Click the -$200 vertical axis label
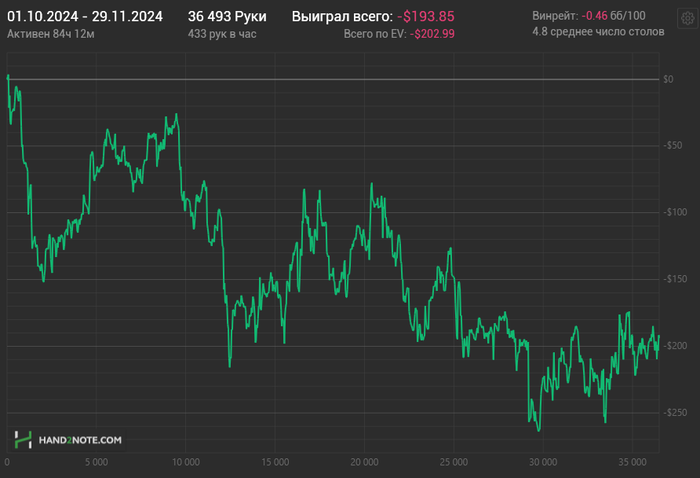Screen dimensions: 700x478 click(x=677, y=346)
